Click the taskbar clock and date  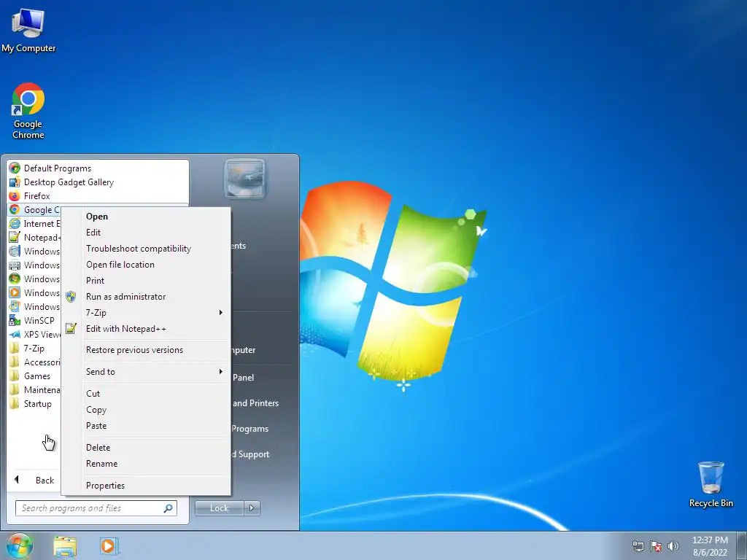[710, 546]
